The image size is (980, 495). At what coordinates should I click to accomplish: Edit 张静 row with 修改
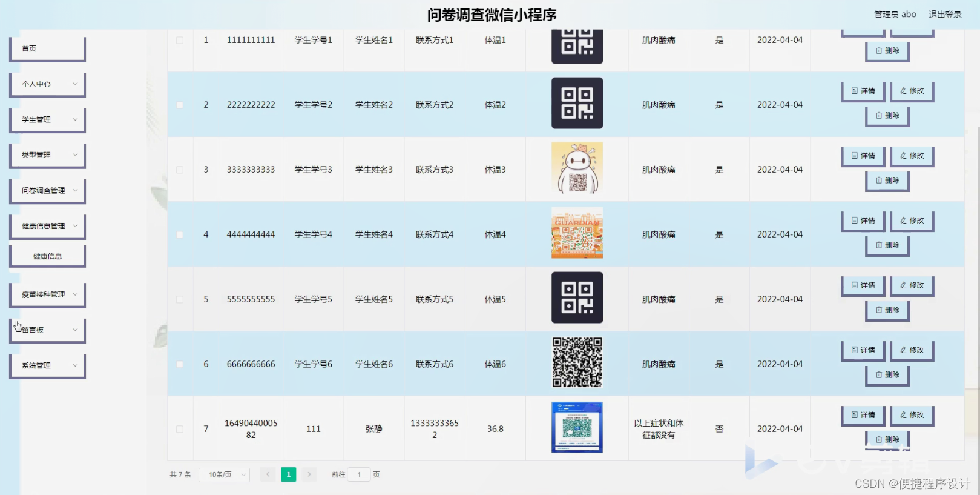[x=912, y=415]
